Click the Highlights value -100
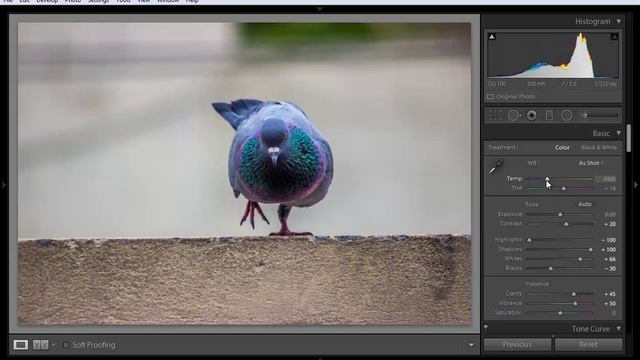This screenshot has width=640, height=360. 608,240
